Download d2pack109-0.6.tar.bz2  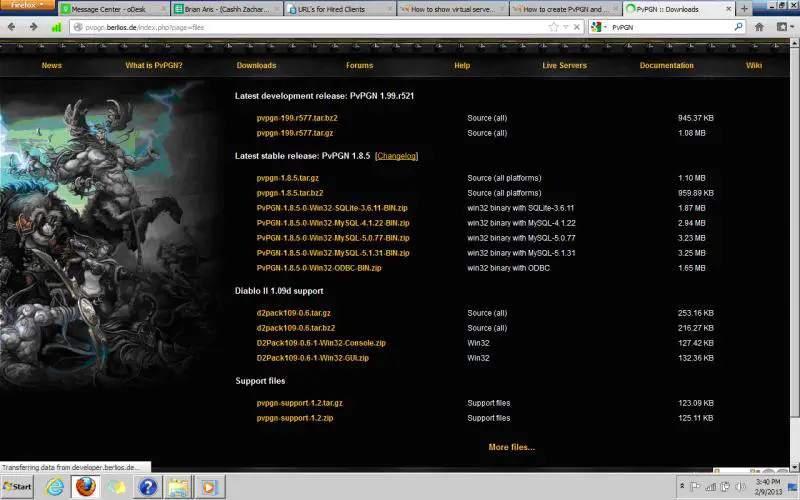[x=295, y=328]
